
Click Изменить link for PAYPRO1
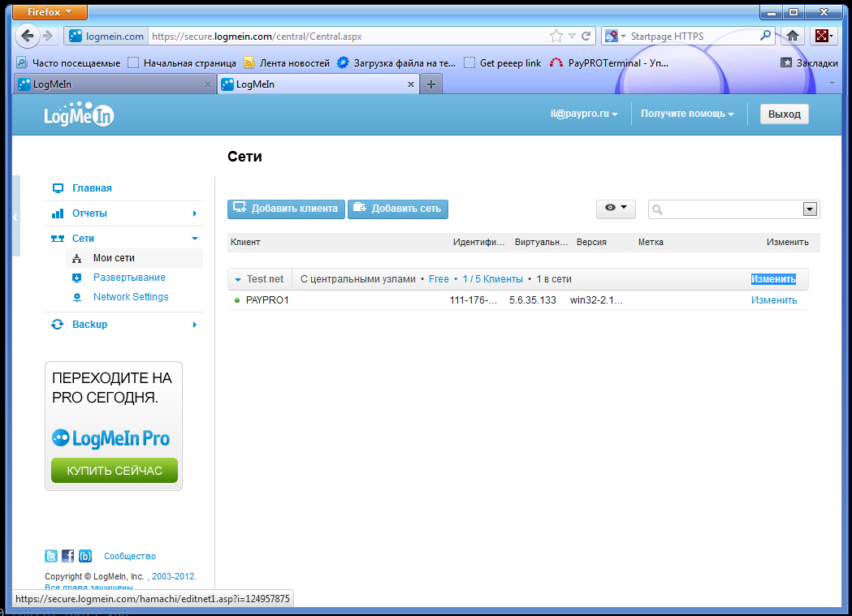click(x=773, y=300)
